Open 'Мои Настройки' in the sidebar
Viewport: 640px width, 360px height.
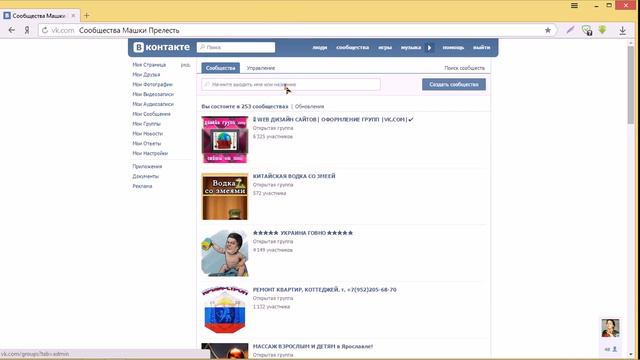pyautogui.click(x=150, y=153)
